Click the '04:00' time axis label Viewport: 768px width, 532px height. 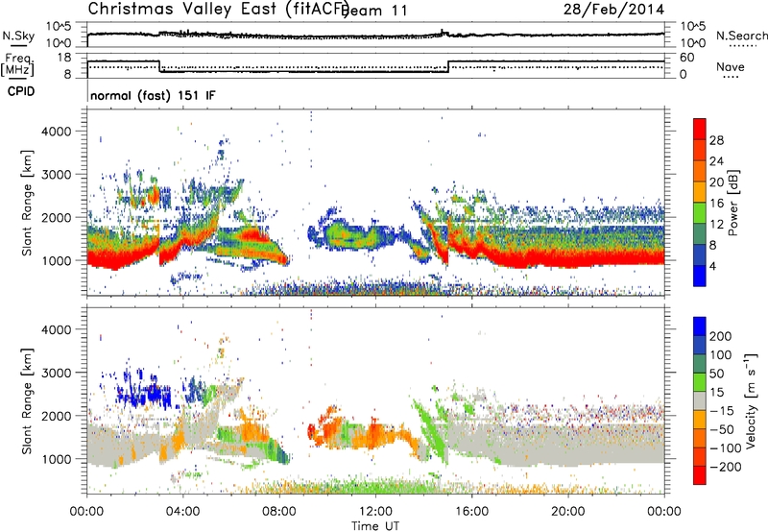point(182,511)
